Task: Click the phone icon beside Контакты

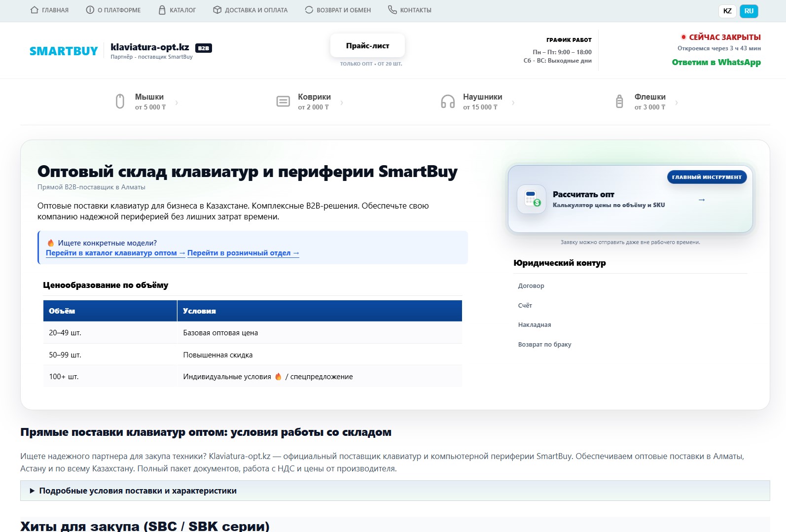Action: (x=392, y=10)
